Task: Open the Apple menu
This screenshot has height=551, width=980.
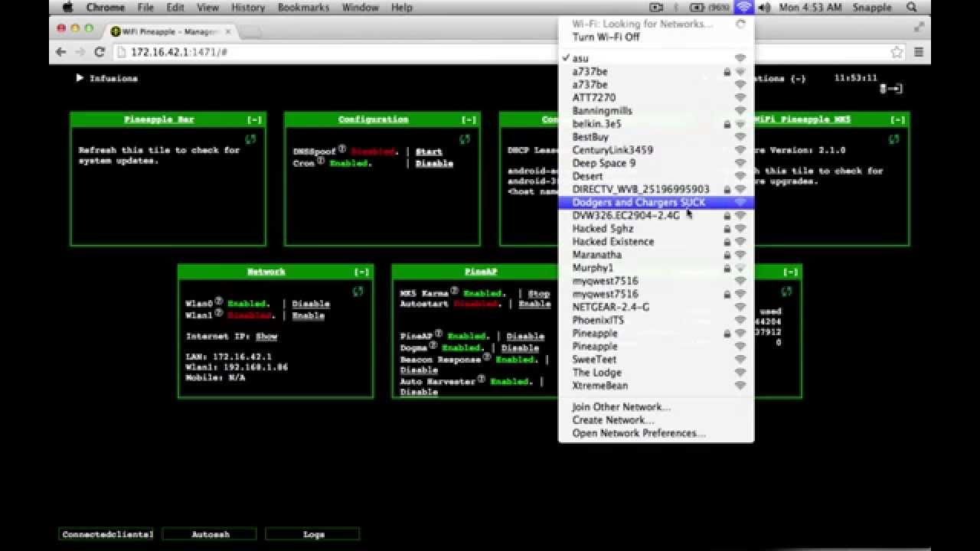Action: pos(67,8)
